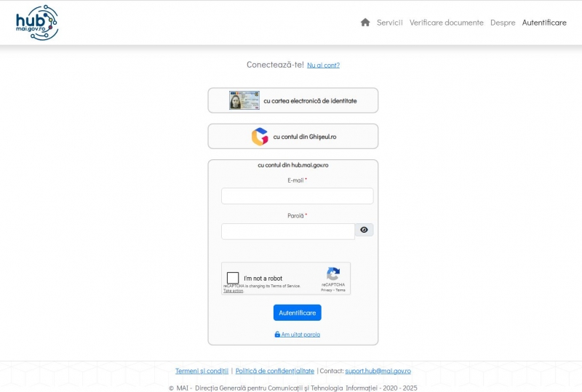The height and width of the screenshot is (392, 582).
Task: Click the Nu ai cont? link
Action: [323, 65]
